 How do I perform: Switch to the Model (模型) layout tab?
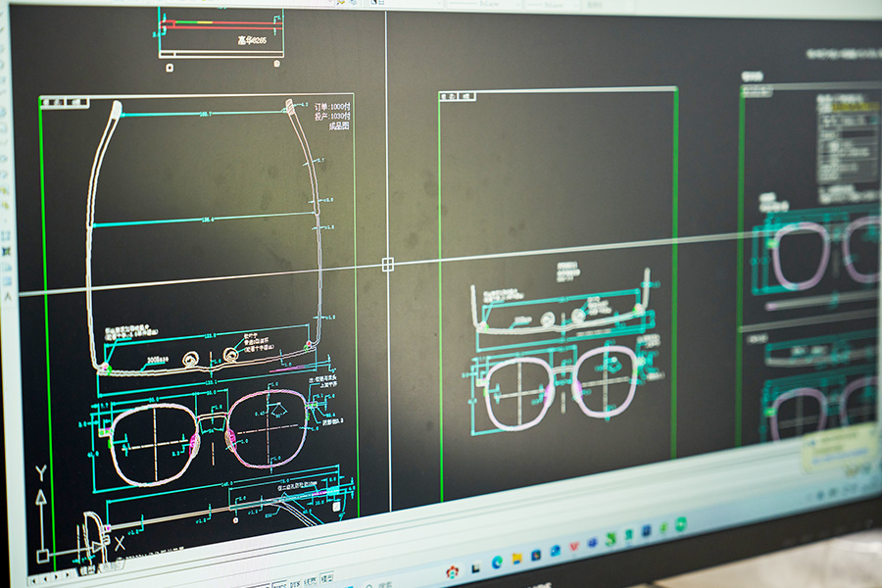point(86,569)
